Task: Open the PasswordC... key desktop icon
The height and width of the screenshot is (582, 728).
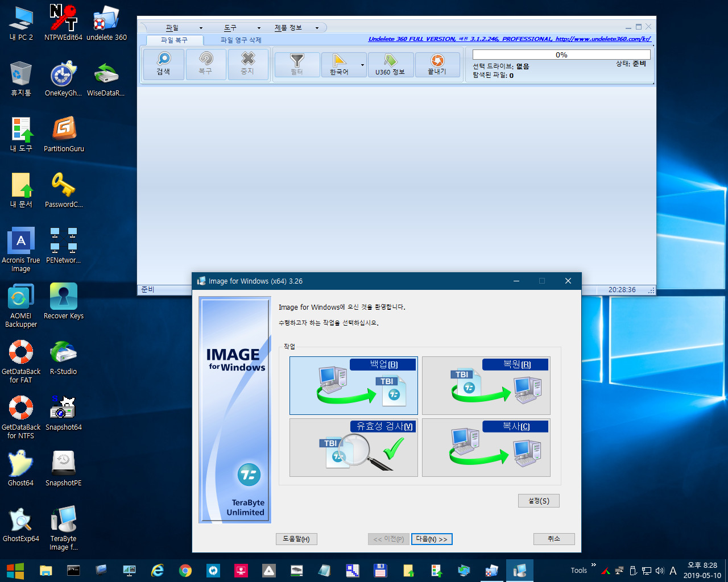Action: click(x=64, y=190)
